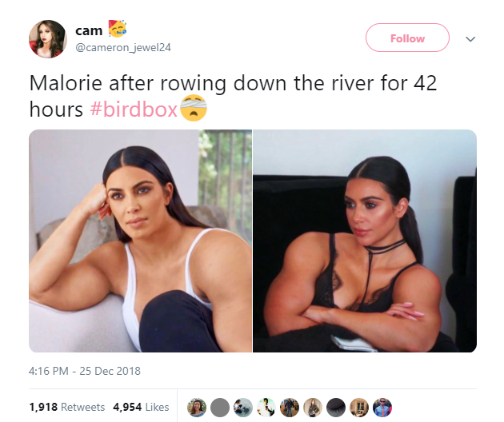The height and width of the screenshot is (422, 504).
Task: Open liker avatar showing a room interior
Action: click(x=359, y=408)
